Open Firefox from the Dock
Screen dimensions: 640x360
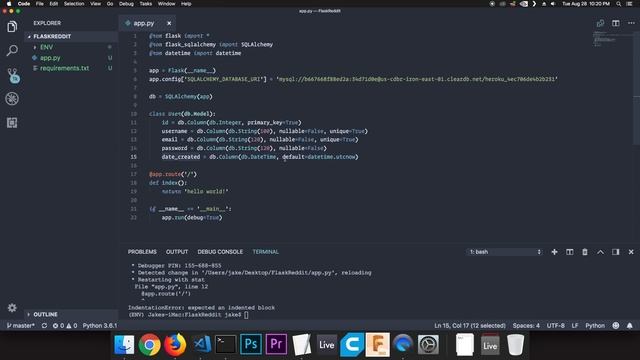pyautogui.click(x=175, y=344)
